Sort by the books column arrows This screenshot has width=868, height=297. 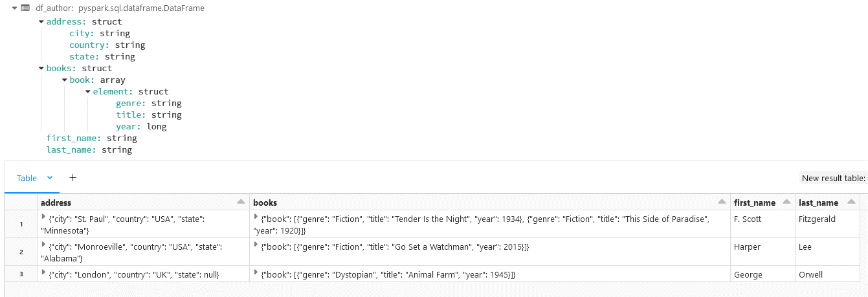[721, 203]
